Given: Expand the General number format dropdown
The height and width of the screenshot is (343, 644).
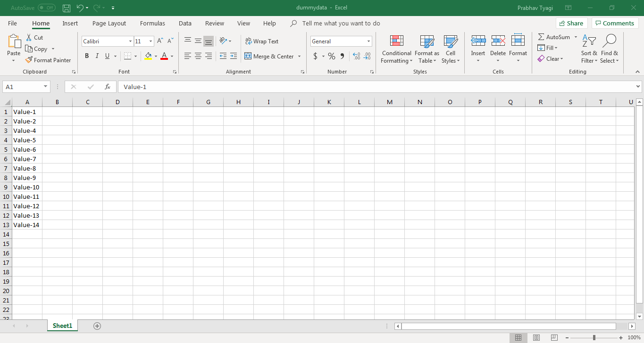Looking at the screenshot, I should click(x=368, y=41).
